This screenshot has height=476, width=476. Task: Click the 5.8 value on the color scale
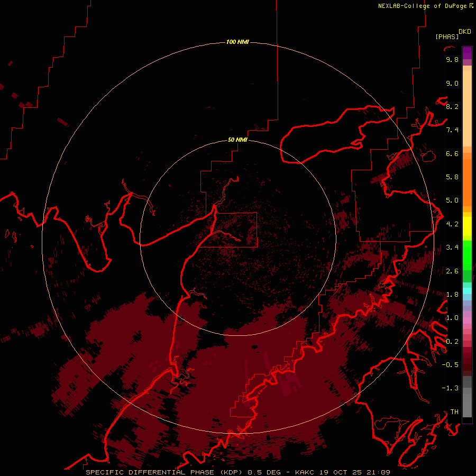click(452, 177)
